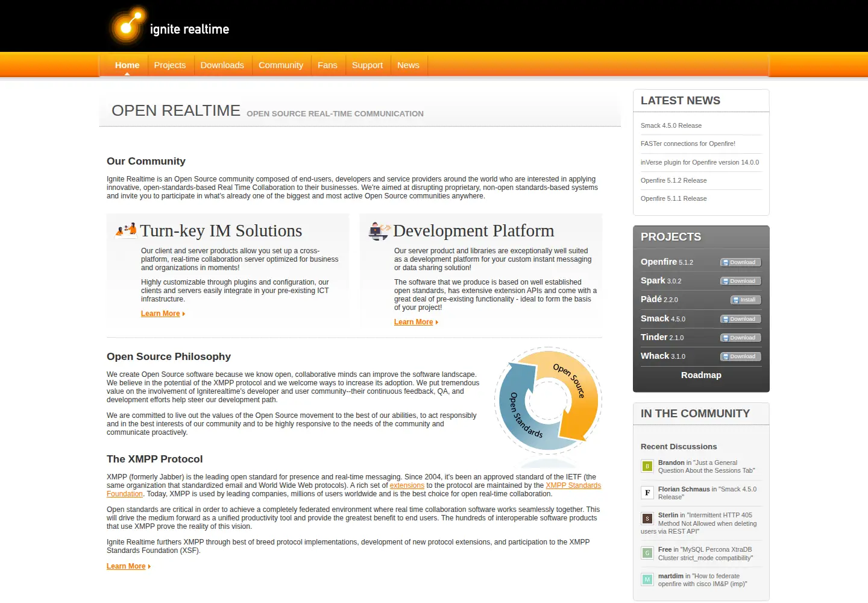Open the Spark project name link
Image resolution: width=868 pixels, height=603 pixels.
653,280
